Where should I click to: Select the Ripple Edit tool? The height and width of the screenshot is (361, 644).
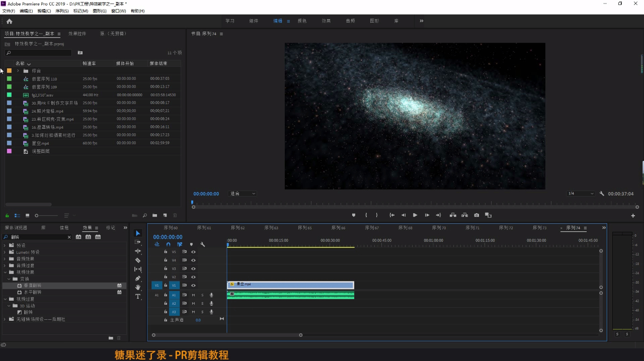pos(138,251)
